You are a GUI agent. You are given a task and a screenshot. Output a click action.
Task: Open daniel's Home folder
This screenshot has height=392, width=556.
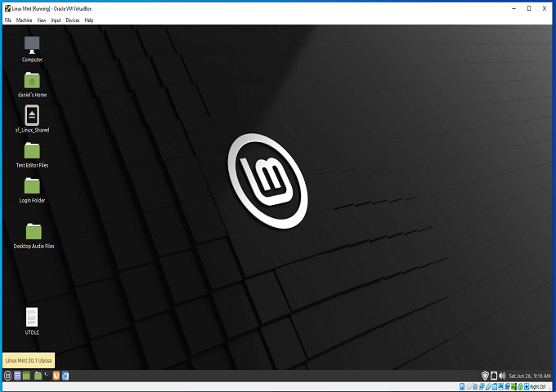click(x=32, y=80)
